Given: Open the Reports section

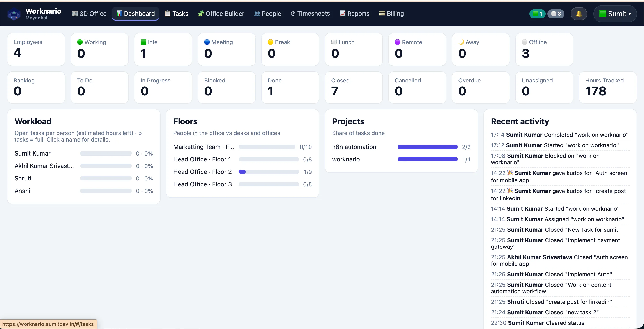Looking at the screenshot, I should (x=355, y=14).
